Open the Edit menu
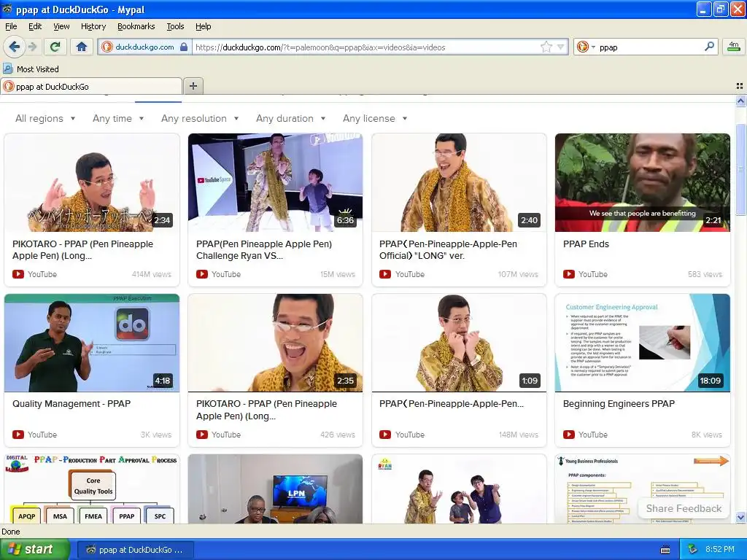The image size is (747, 560). pyautogui.click(x=35, y=26)
